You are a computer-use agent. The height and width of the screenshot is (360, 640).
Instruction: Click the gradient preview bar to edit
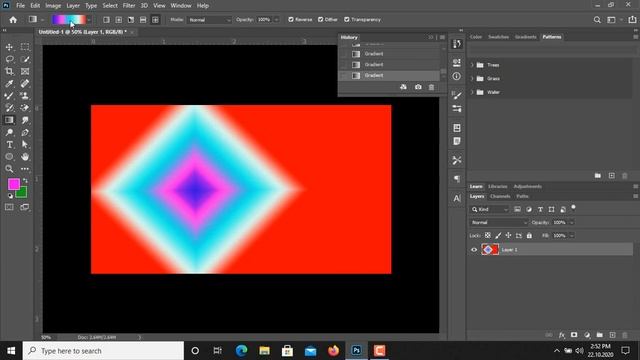(69, 20)
